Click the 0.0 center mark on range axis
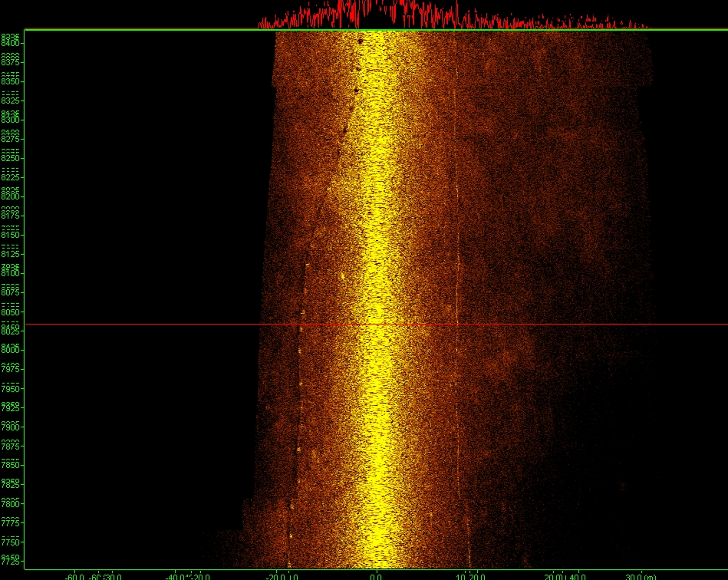 (x=376, y=575)
